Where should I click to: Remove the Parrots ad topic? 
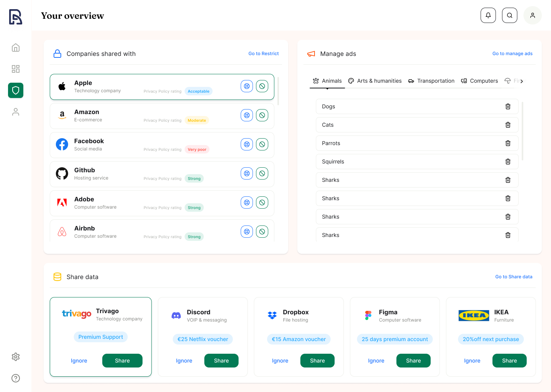coord(508,143)
